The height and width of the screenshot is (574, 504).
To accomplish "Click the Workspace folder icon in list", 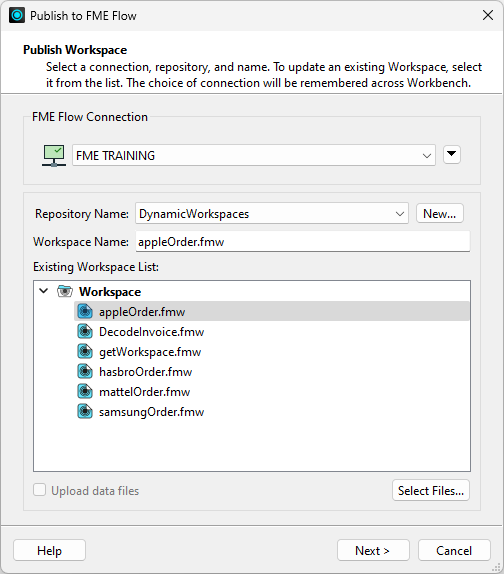I will (x=65, y=291).
